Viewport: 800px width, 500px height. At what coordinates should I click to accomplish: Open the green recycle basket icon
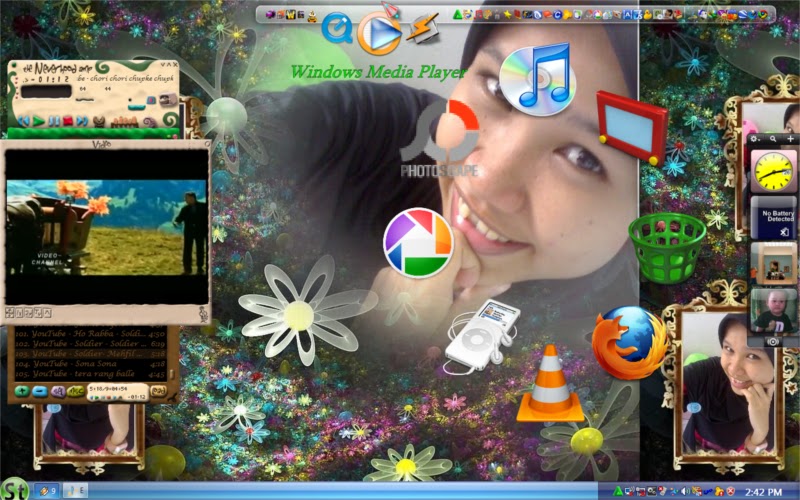pyautogui.click(x=667, y=247)
